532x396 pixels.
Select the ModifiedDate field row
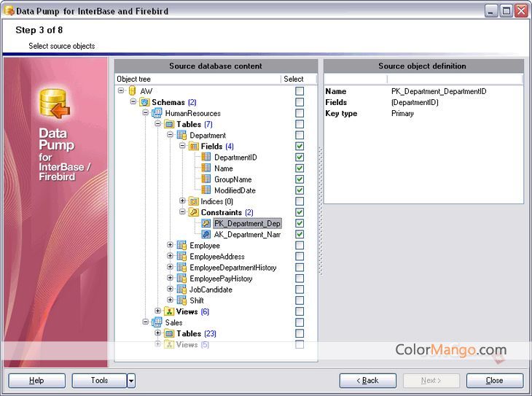[235, 190]
